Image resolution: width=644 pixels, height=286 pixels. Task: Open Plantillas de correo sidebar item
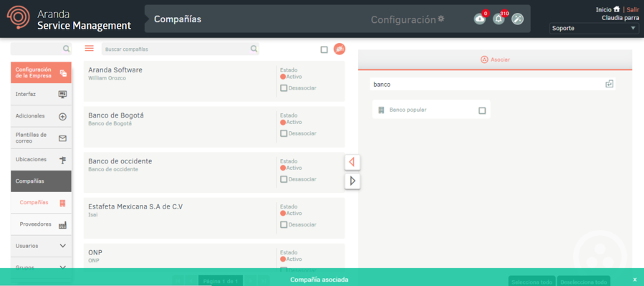[41, 138]
